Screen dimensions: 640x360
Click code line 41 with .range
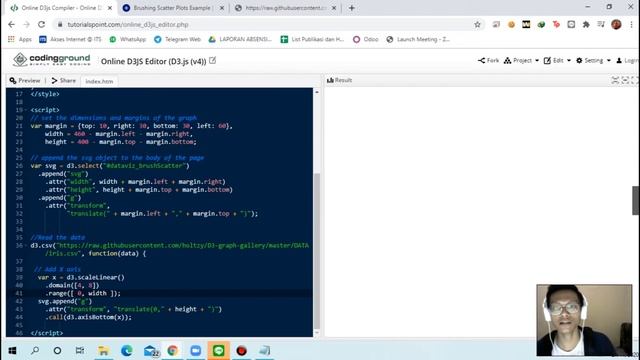pyautogui.click(x=83, y=293)
